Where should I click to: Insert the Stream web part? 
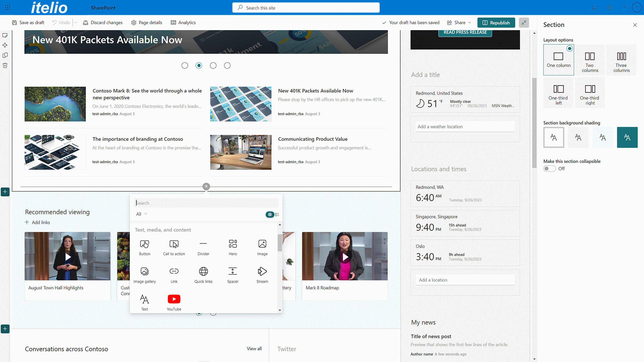coord(262,275)
